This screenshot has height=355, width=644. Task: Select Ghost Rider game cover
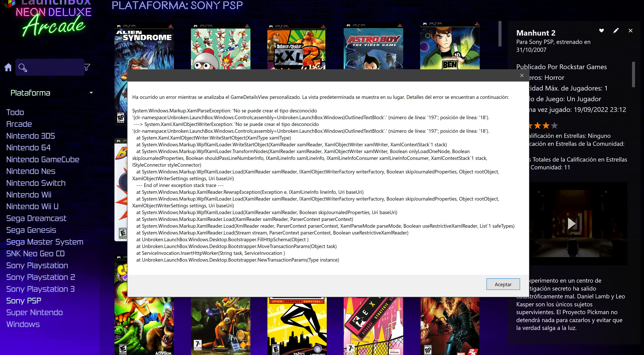(450, 326)
